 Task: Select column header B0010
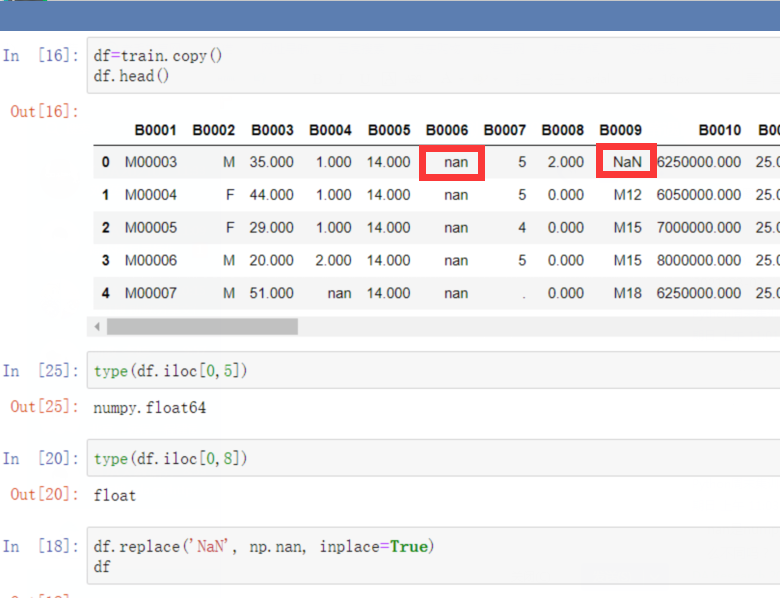[720, 130]
